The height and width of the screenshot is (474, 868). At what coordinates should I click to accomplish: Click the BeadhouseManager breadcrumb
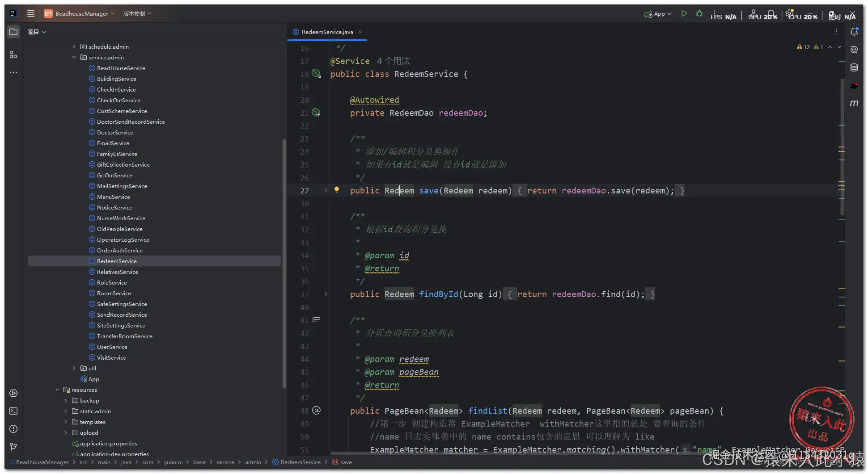click(x=39, y=462)
